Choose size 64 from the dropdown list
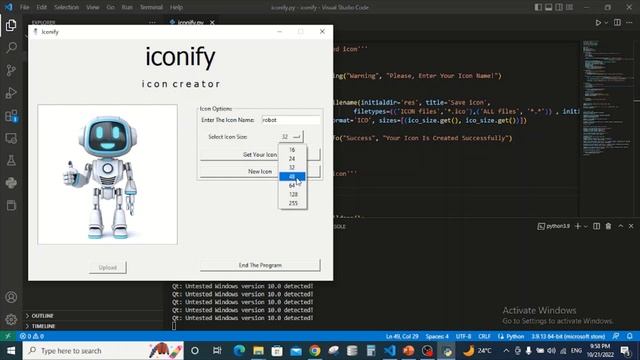Image resolution: width=640 pixels, height=360 pixels. (292, 185)
